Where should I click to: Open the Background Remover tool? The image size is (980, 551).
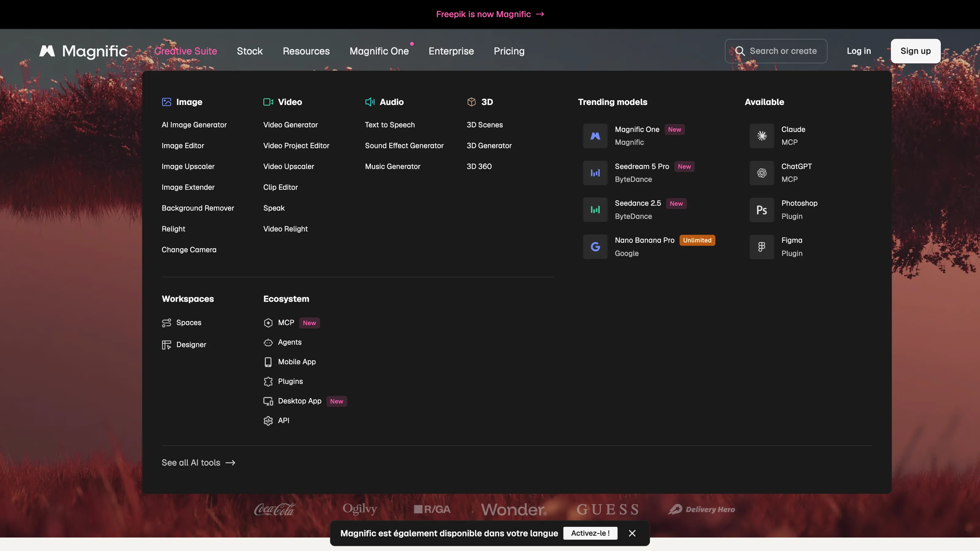198,208
